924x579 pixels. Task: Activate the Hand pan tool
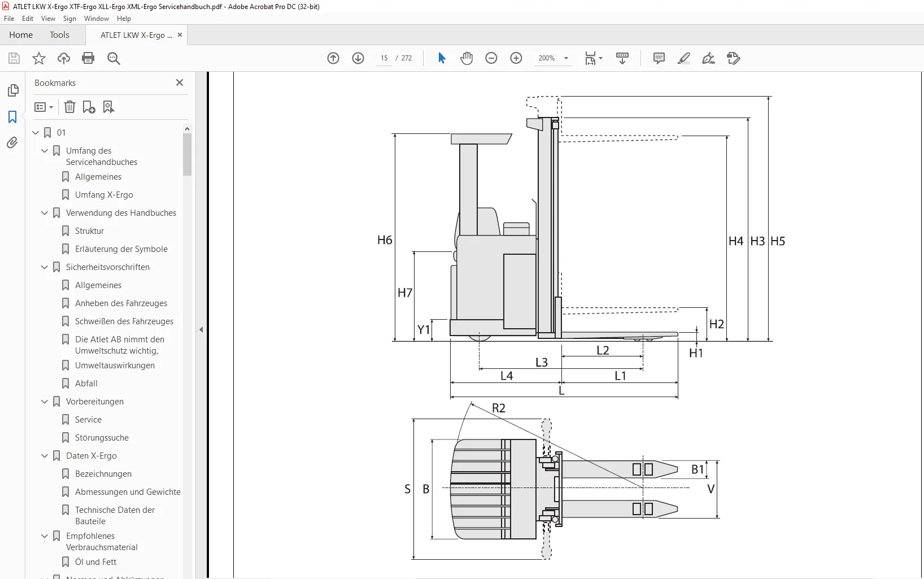pos(467,58)
